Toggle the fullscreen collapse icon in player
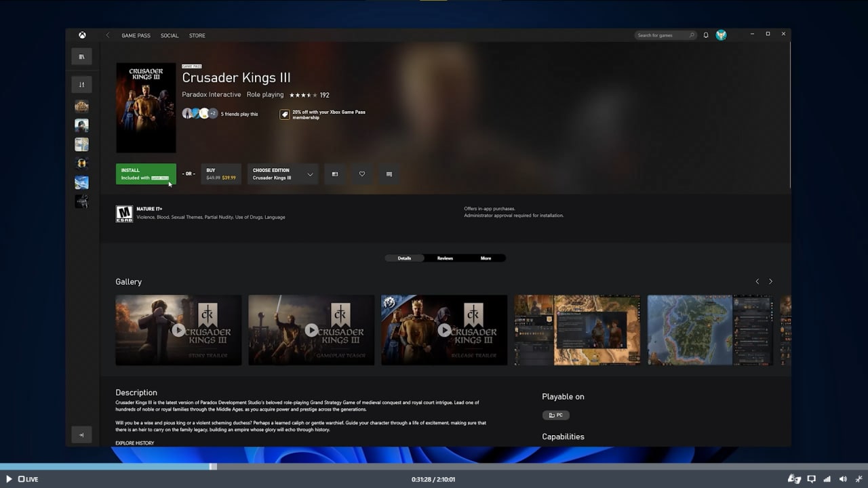The width and height of the screenshot is (868, 488). coord(859,479)
